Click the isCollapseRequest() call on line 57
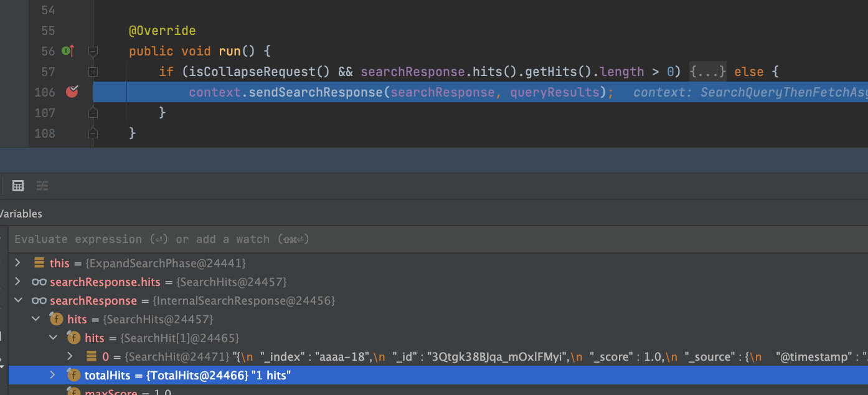Viewport: 868px width, 395px height. [x=260, y=72]
